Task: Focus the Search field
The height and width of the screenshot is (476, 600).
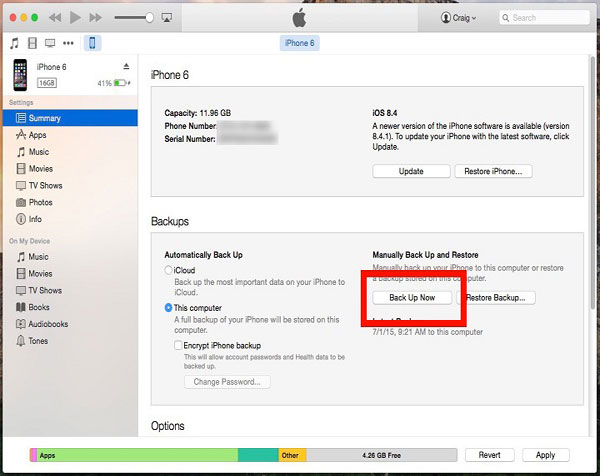Action: pos(544,18)
